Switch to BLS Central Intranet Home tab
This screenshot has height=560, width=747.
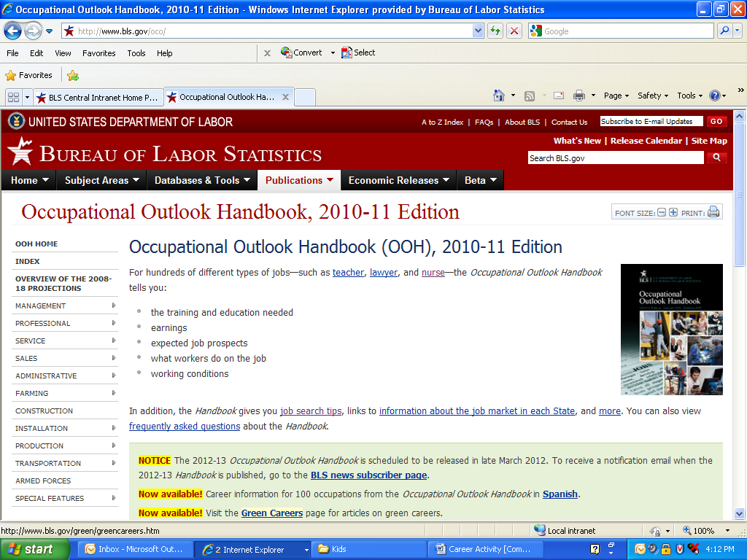pos(98,97)
